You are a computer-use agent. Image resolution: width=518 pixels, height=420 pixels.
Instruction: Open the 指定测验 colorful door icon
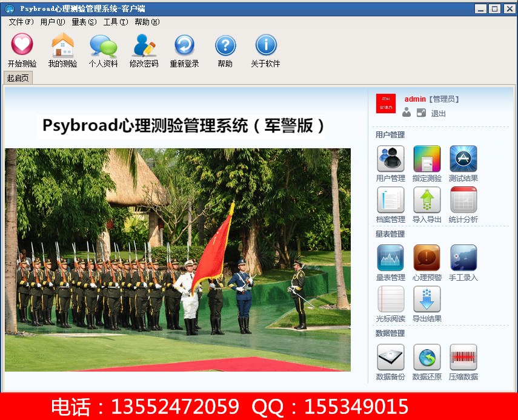pyautogui.click(x=427, y=159)
